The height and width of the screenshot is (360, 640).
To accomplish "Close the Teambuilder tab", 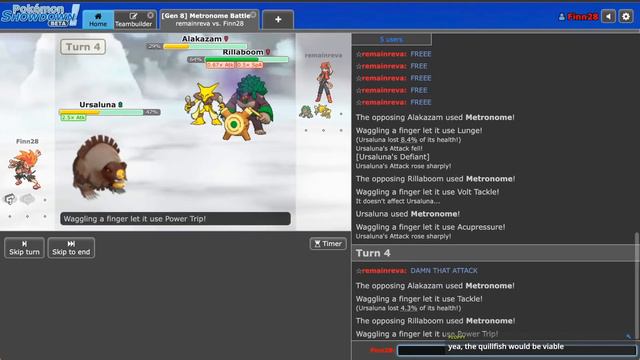I will [x=151, y=15].
